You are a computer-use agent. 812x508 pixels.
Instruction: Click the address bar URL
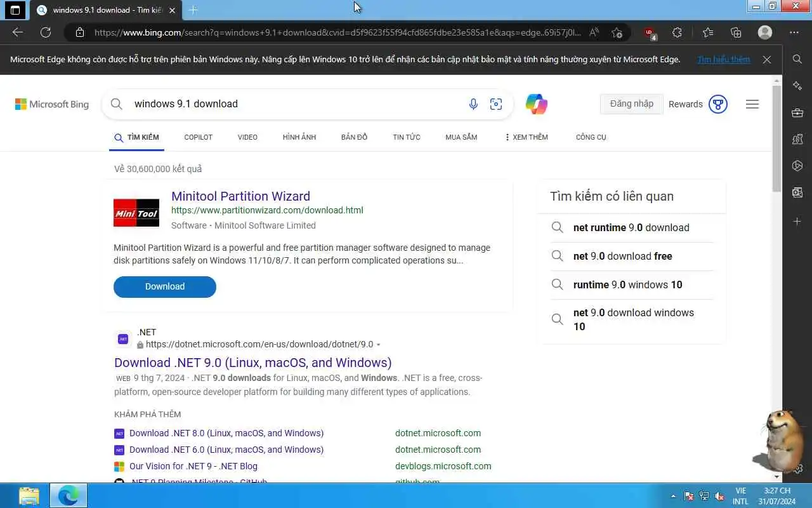coord(337,32)
